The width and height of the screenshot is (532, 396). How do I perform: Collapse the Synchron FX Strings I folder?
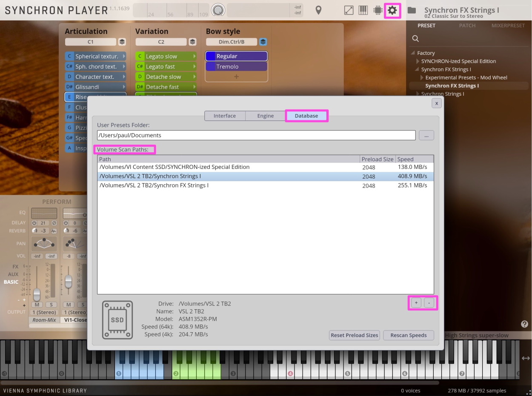417,69
